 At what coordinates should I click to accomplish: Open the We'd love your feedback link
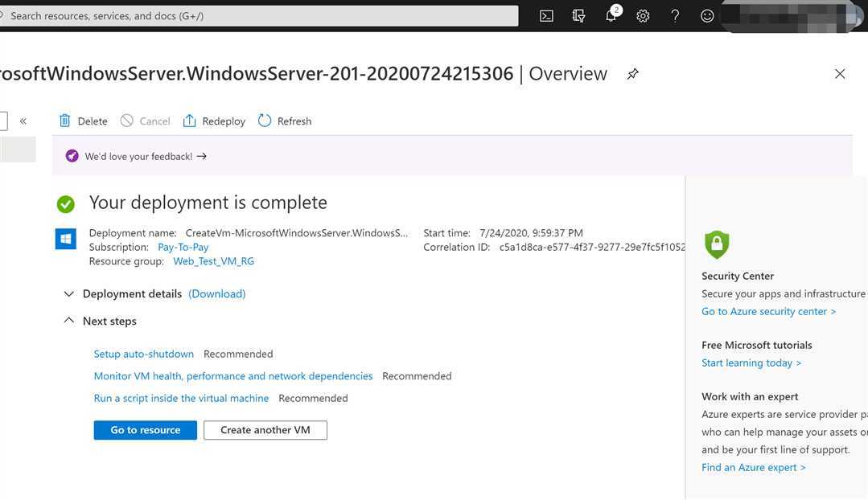tap(146, 157)
